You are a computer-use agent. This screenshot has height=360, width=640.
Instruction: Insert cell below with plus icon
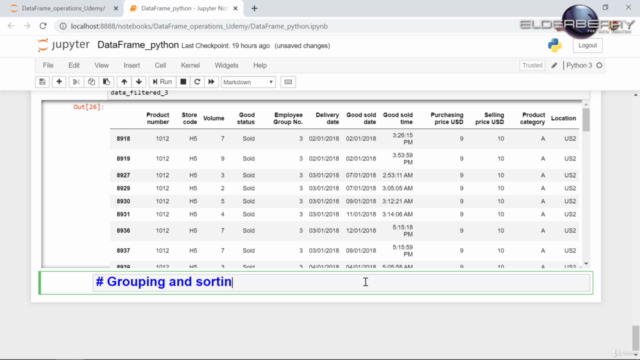(59, 82)
